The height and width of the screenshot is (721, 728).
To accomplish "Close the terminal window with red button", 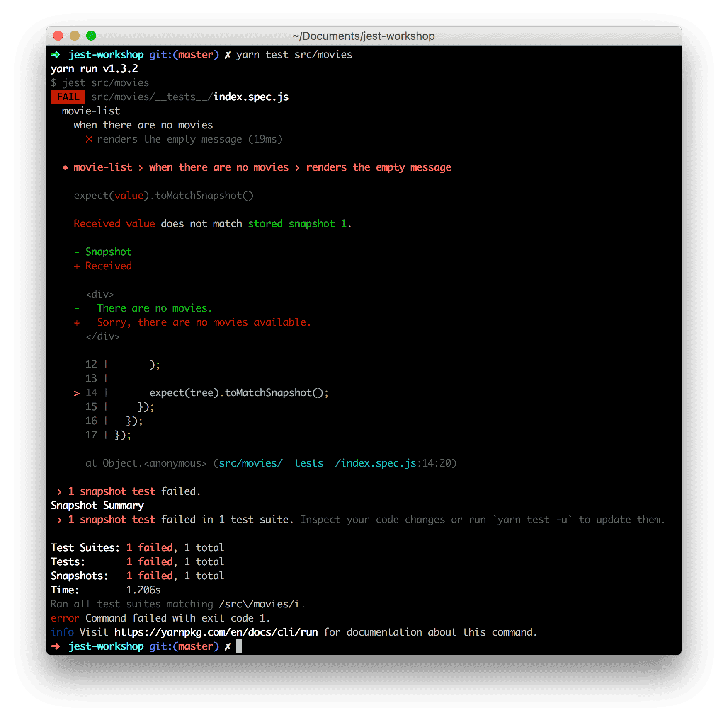I will pos(58,36).
